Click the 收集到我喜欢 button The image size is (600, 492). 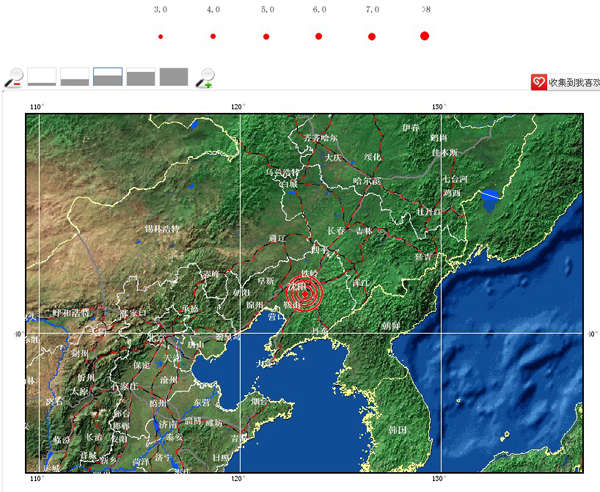[572, 83]
